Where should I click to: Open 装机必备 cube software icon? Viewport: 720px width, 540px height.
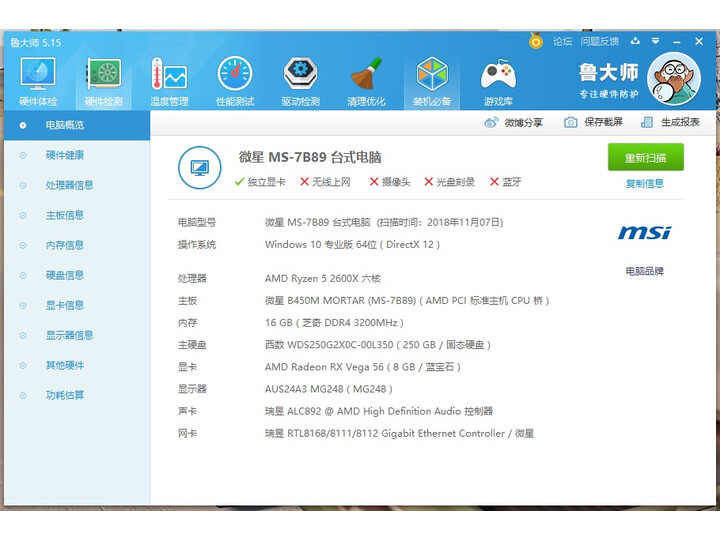[432, 73]
